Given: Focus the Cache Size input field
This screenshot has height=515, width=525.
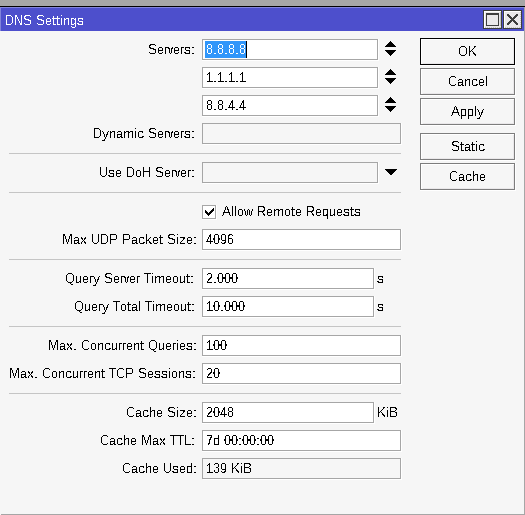Looking at the screenshot, I should click(x=288, y=413).
